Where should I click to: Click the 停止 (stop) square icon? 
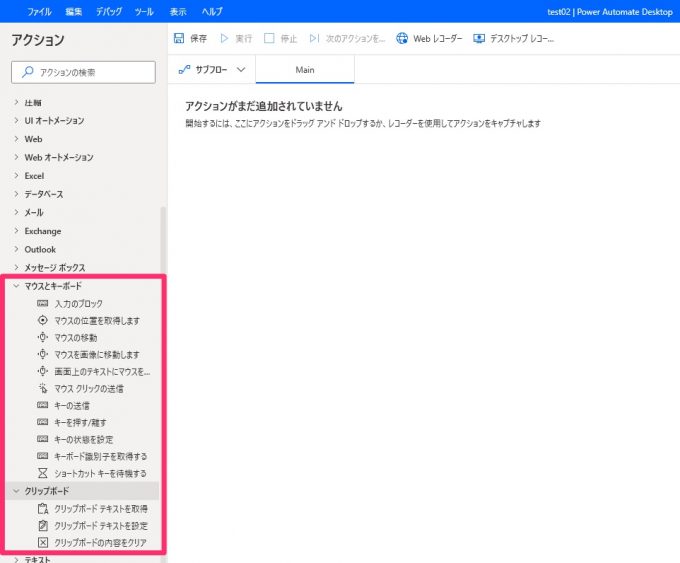tap(269, 39)
